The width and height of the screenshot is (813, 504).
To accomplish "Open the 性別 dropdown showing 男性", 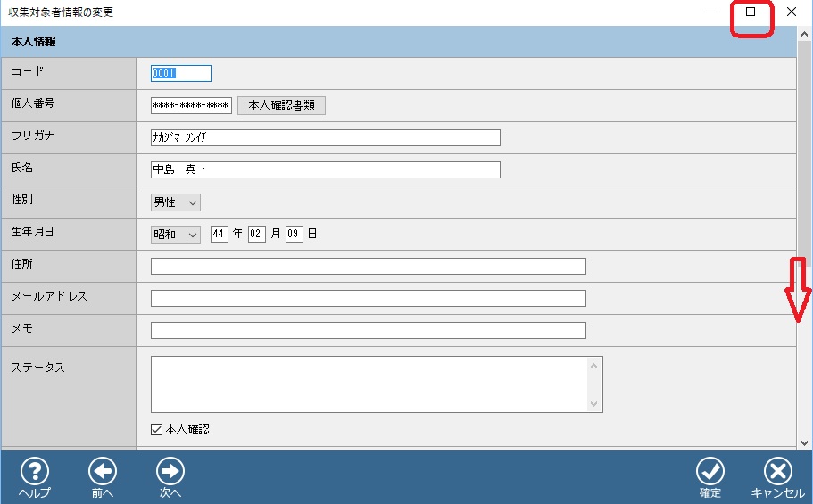I will point(176,202).
